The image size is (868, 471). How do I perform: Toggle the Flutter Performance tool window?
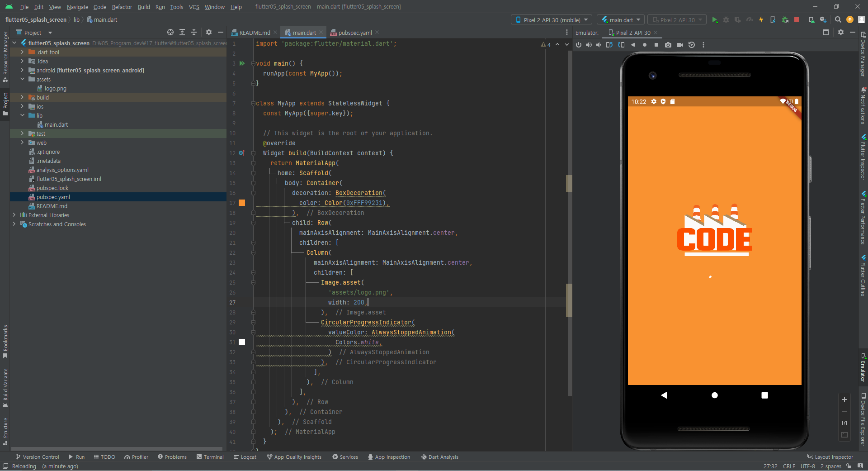(863, 218)
